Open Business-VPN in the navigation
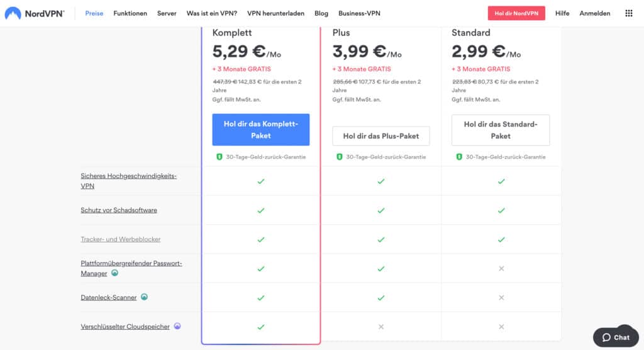 coord(359,13)
